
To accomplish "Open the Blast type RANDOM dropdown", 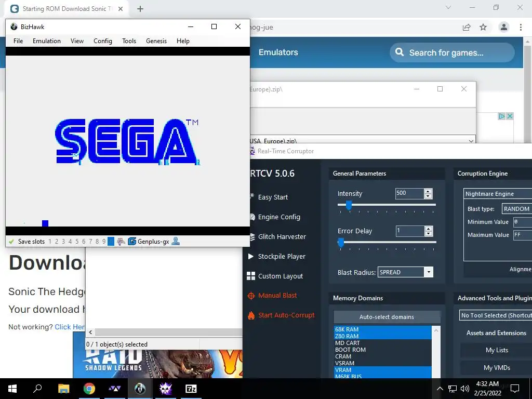I will (517, 209).
